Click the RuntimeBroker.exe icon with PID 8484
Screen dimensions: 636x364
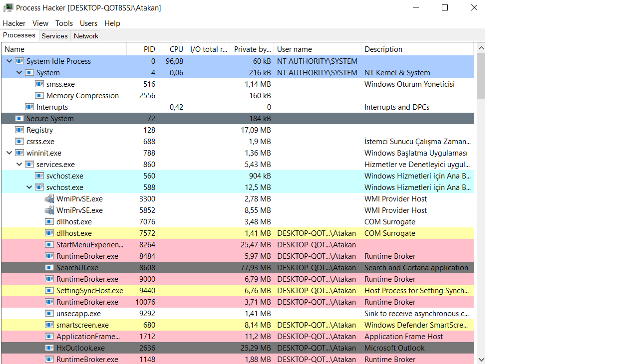click(x=49, y=256)
